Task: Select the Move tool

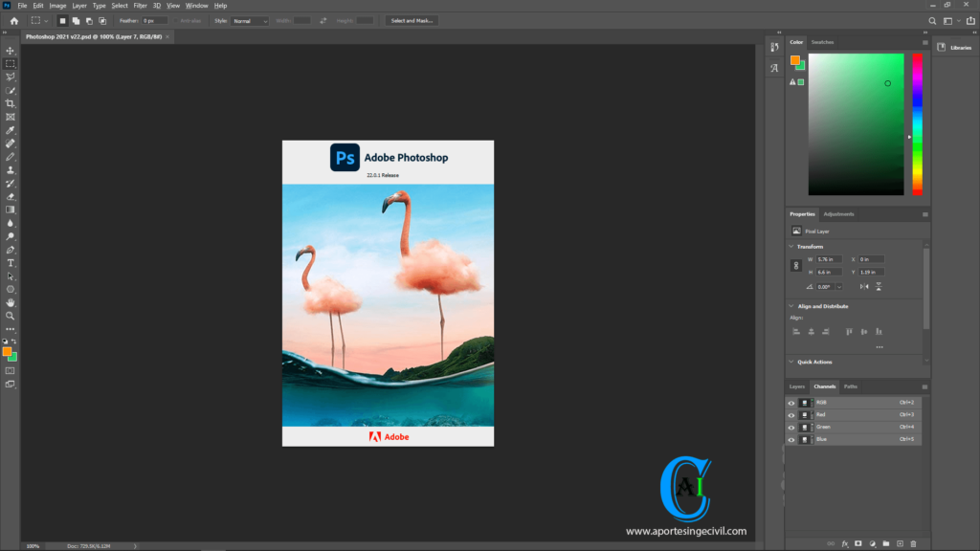Action: pos(11,51)
